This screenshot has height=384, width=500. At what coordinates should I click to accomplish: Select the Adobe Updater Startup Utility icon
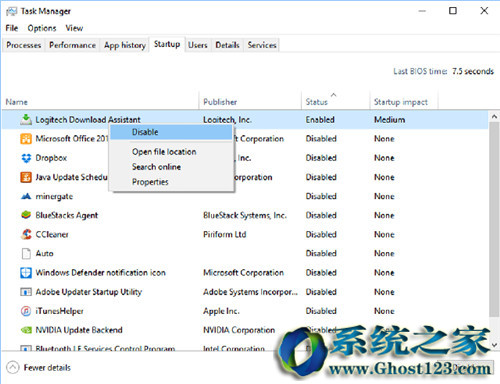[x=26, y=292]
